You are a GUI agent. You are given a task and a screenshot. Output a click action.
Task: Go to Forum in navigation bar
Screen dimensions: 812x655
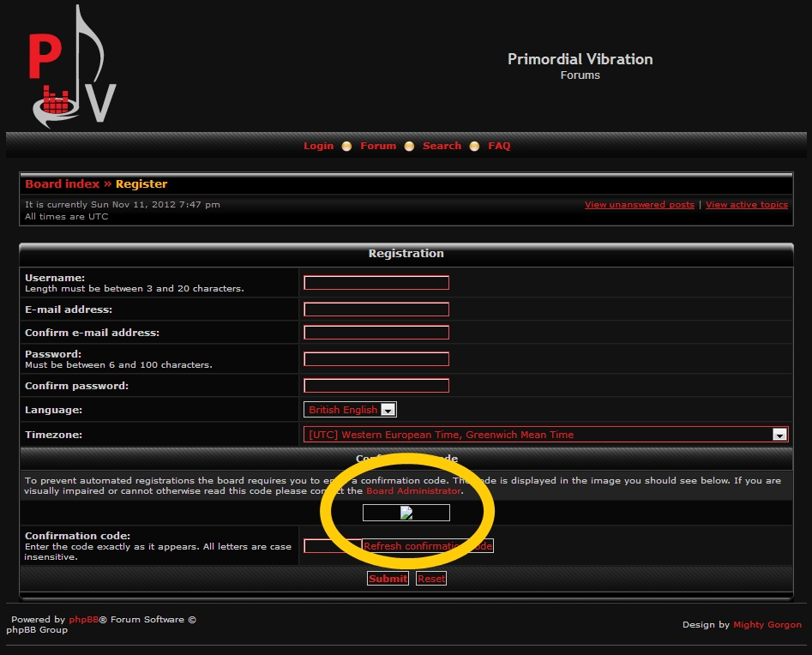[x=378, y=146]
